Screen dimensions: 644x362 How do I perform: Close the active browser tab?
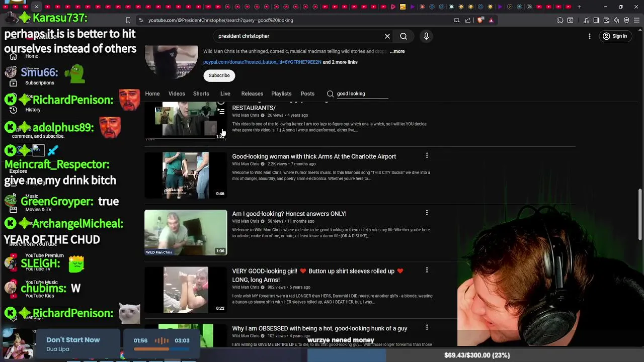pos(36,7)
